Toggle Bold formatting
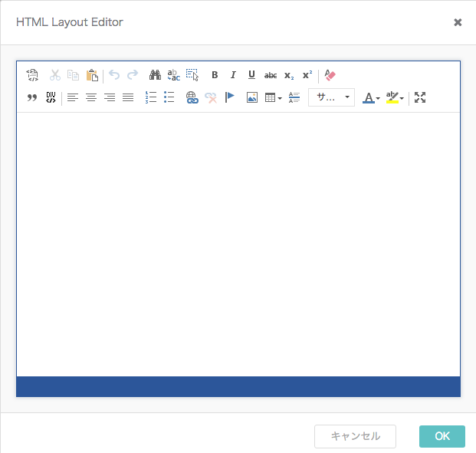The image size is (476, 453). (215, 75)
